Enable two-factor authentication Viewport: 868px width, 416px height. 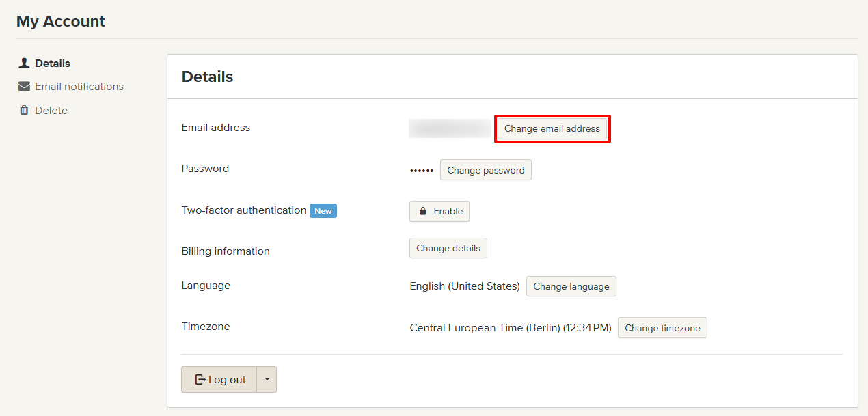click(439, 212)
